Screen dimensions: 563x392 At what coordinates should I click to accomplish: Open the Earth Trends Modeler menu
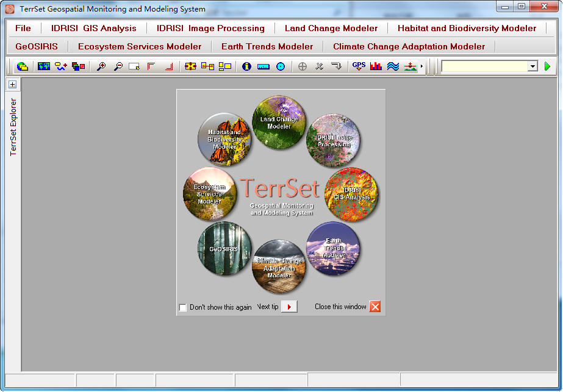[x=267, y=46]
